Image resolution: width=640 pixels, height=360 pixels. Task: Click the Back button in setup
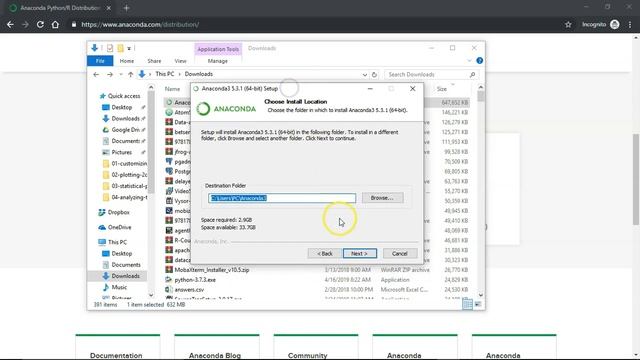[x=325, y=253]
